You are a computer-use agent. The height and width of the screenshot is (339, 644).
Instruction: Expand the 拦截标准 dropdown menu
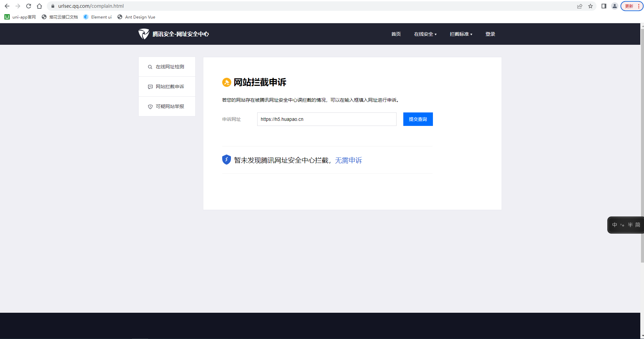(461, 34)
